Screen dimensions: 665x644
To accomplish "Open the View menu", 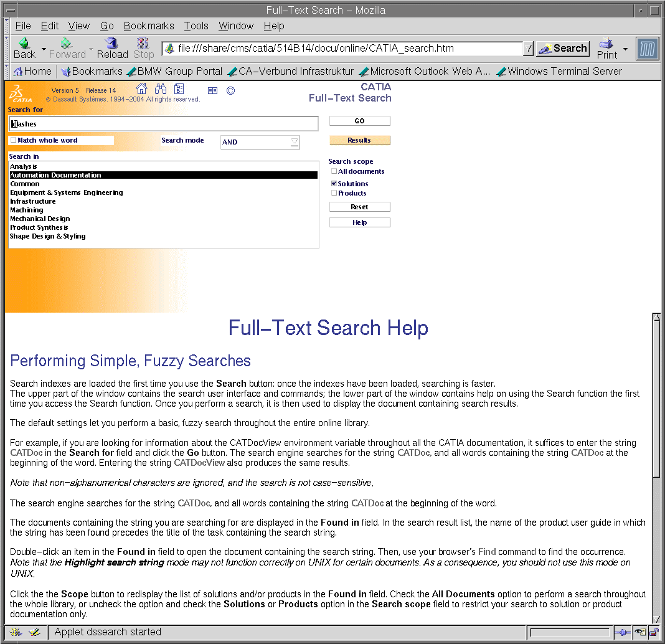I will [x=79, y=26].
